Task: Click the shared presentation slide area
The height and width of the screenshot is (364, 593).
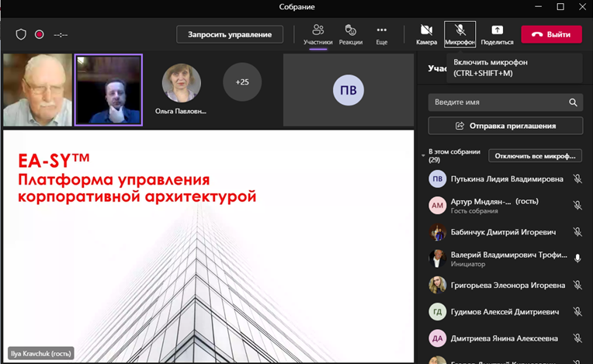Action: coord(208,247)
